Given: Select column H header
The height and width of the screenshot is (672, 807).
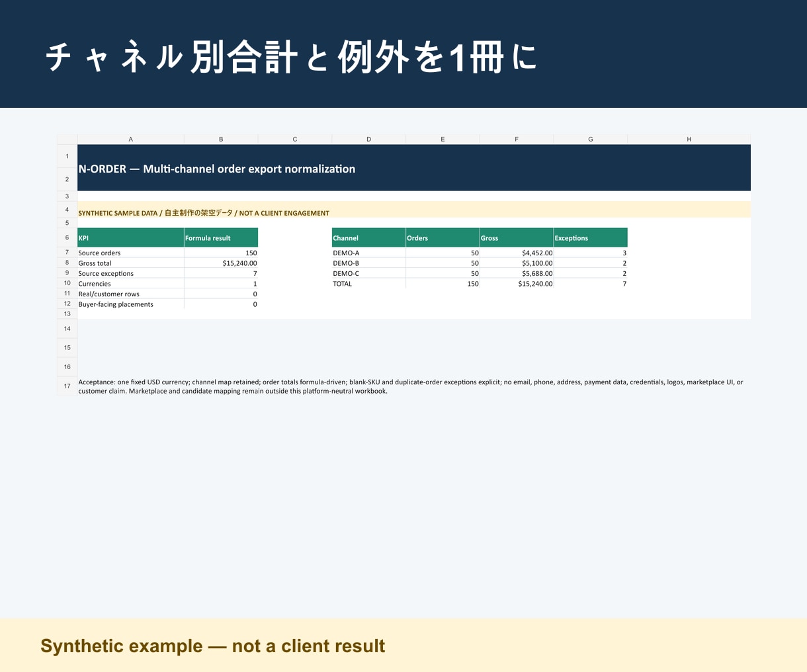Looking at the screenshot, I should click(689, 139).
